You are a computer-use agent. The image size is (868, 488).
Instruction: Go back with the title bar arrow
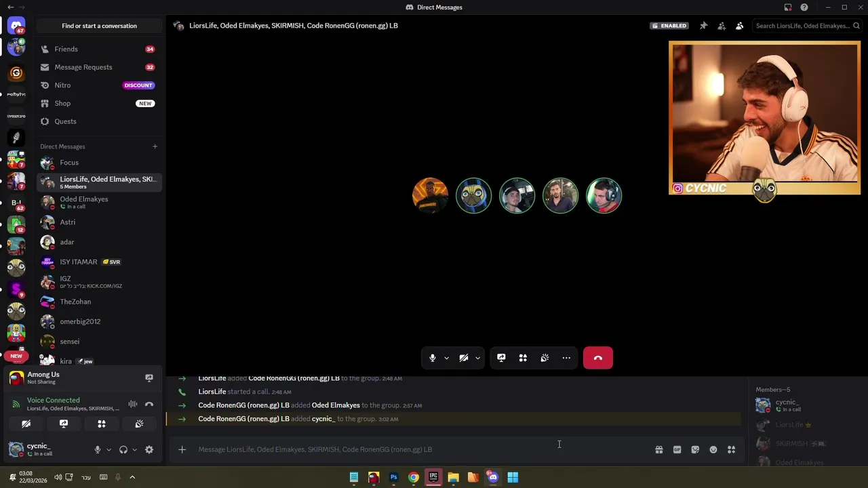click(10, 7)
